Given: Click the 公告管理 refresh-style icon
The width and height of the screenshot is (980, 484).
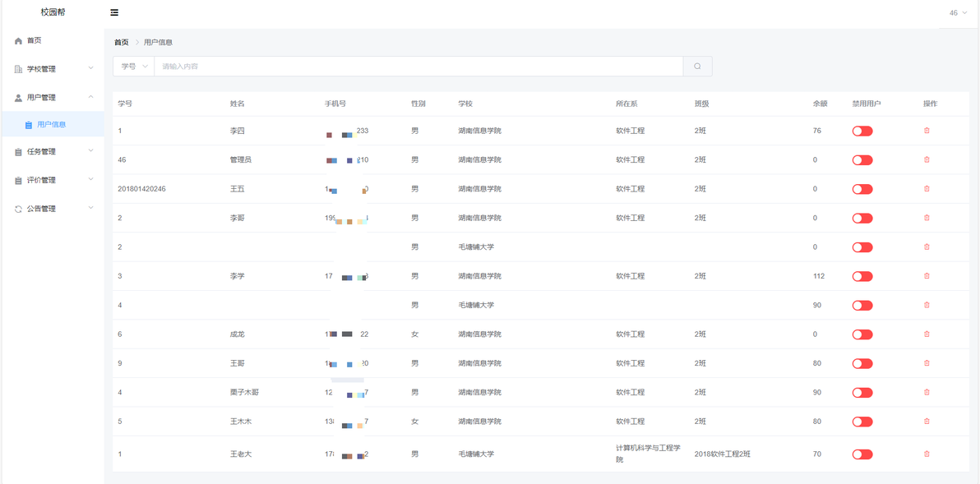Looking at the screenshot, I should coord(19,210).
